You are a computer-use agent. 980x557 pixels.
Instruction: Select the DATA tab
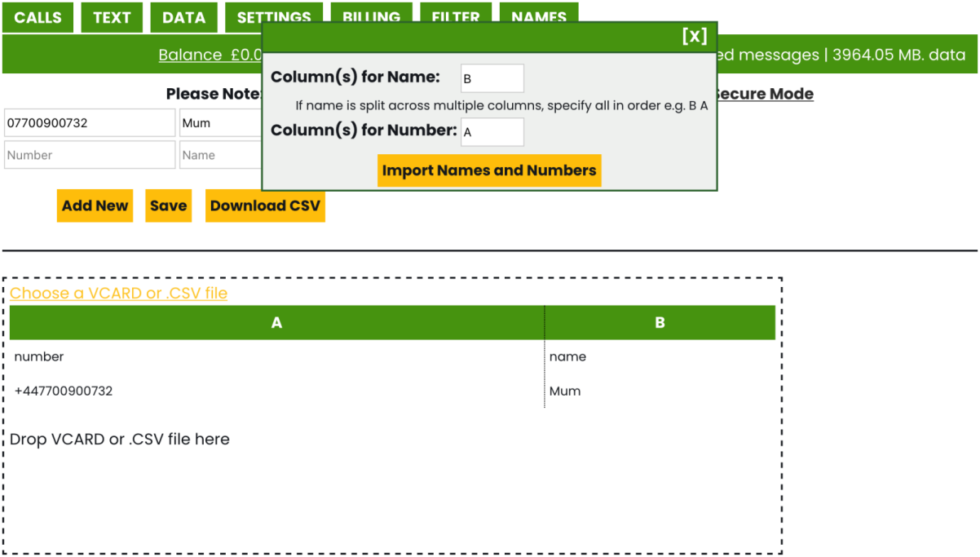[183, 17]
